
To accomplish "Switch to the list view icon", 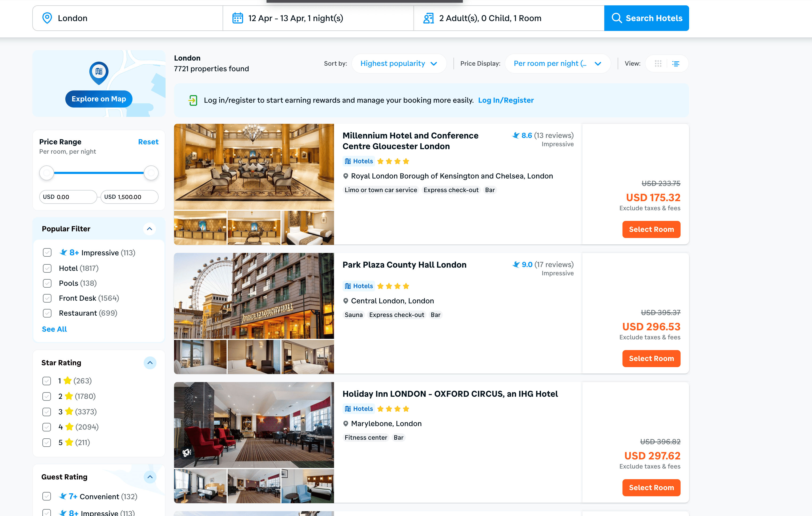I will pyautogui.click(x=676, y=63).
